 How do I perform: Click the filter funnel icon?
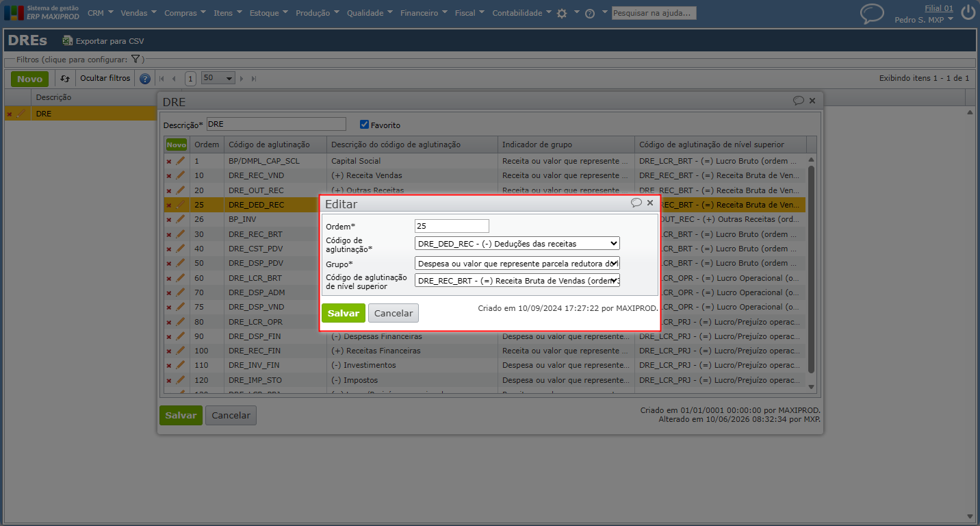136,60
